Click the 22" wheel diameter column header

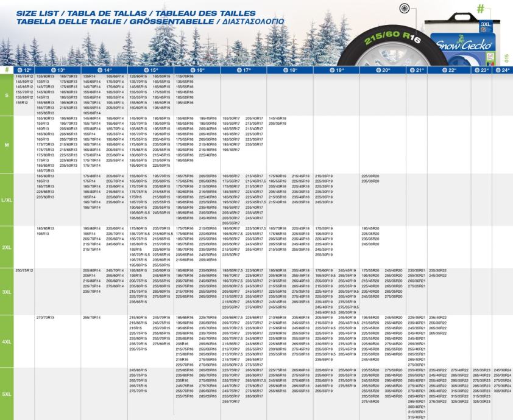[x=449, y=70]
